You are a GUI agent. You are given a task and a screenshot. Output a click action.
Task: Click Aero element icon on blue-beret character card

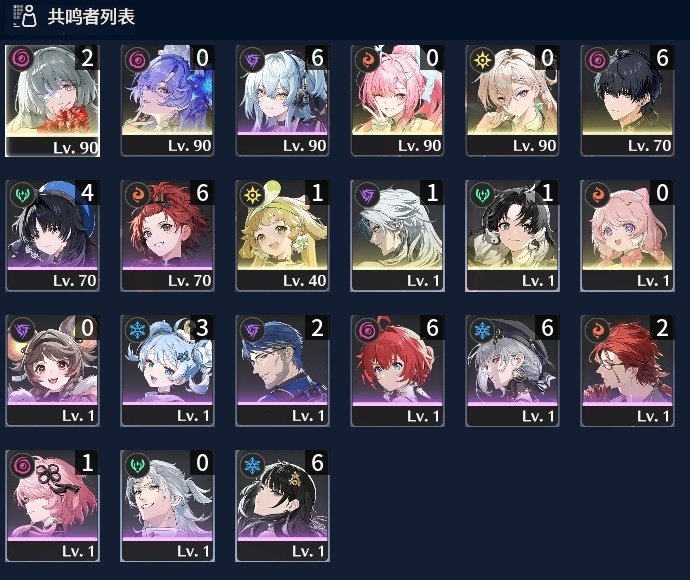click(x=22, y=194)
